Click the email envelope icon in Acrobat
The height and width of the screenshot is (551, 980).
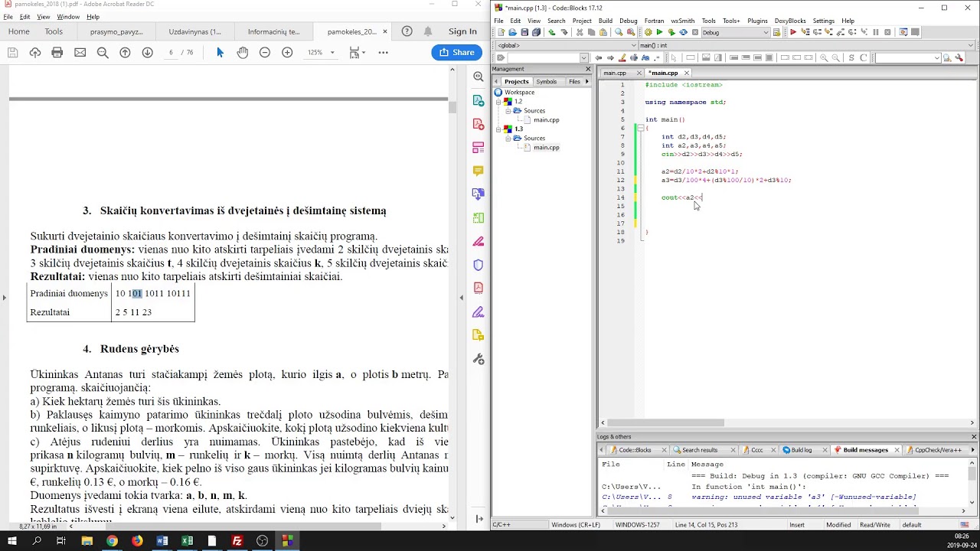(x=80, y=52)
